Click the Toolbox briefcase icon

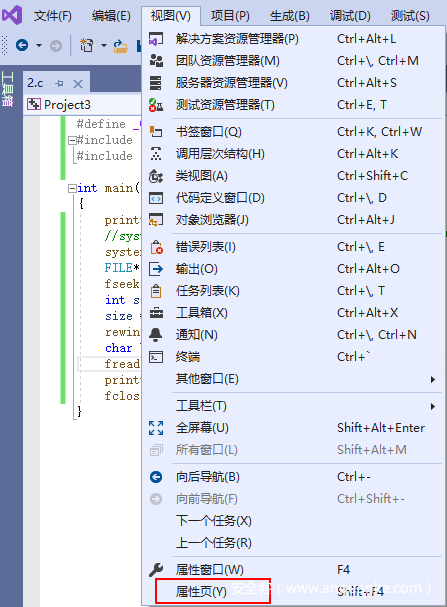click(156, 313)
